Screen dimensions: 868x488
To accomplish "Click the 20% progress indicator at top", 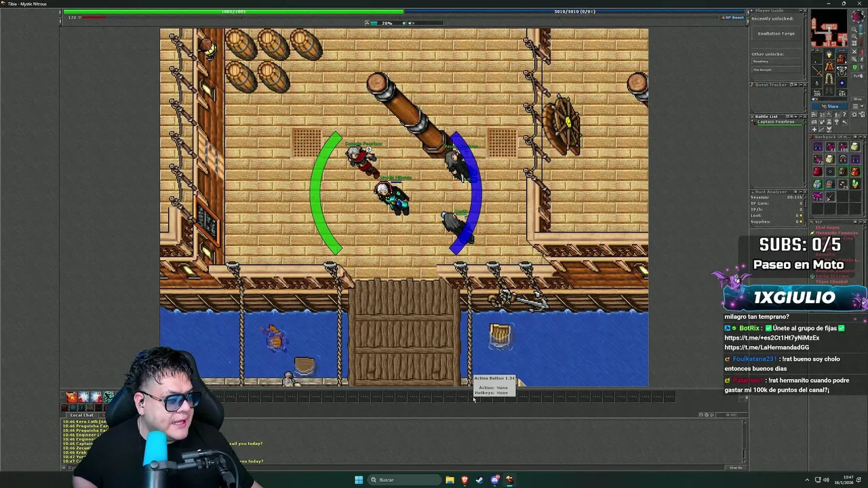I will tap(387, 23).
